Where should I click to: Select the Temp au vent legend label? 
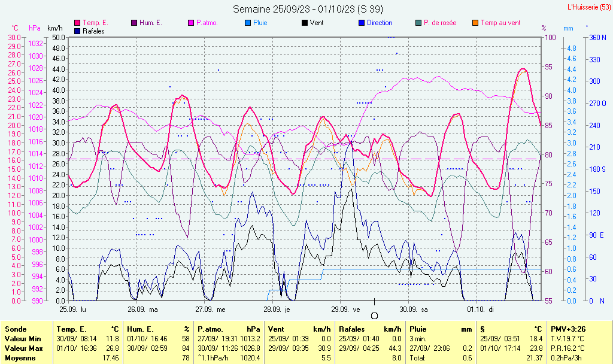(x=501, y=23)
